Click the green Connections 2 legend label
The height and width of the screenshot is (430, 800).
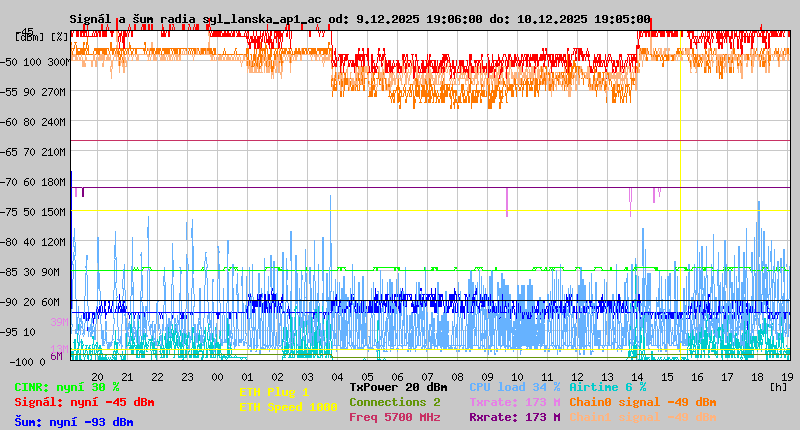tap(394, 402)
